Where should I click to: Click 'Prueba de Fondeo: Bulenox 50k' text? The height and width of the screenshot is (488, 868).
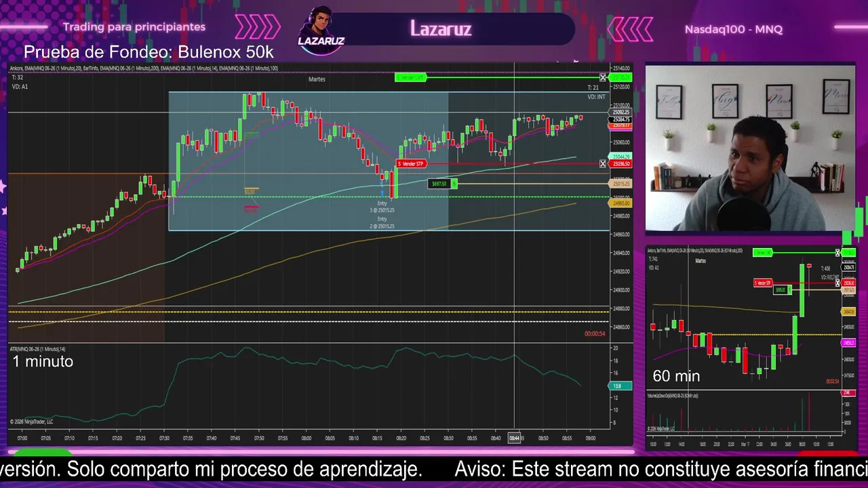[x=149, y=52]
